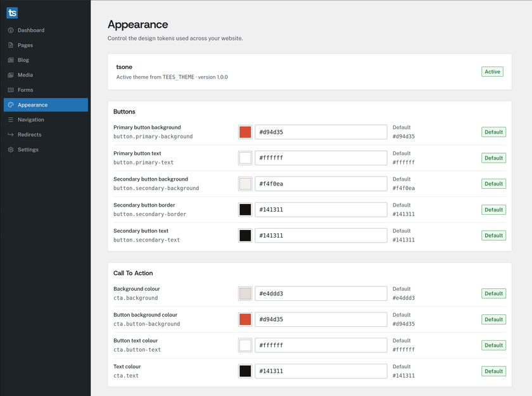Click the Pages document icon
The image size is (532, 396).
tap(11, 45)
